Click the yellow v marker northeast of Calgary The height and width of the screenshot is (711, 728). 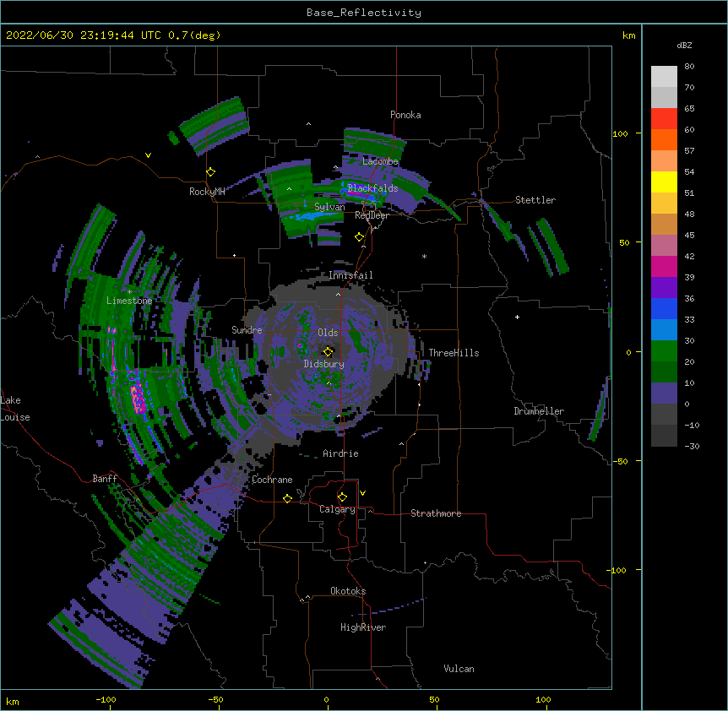[362, 493]
